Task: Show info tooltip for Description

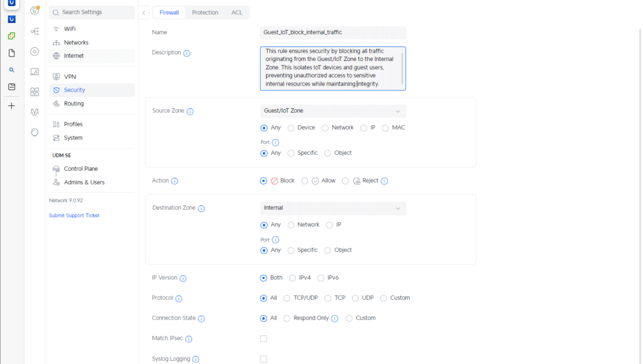Action: coord(187,53)
